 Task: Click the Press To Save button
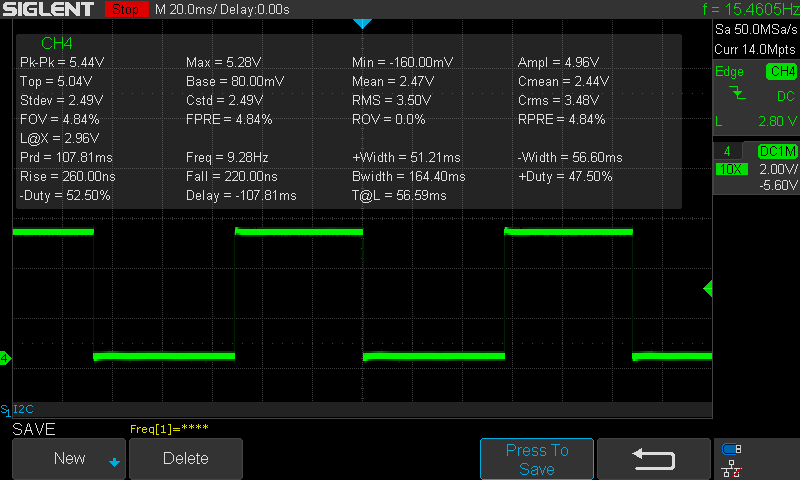click(537, 459)
